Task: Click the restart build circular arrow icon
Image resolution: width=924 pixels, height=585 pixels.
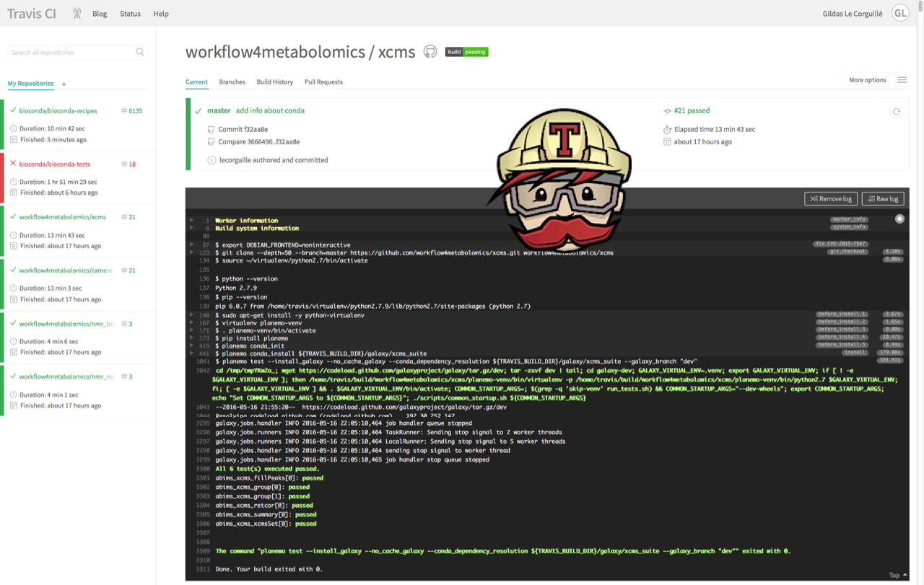Action: tap(897, 111)
